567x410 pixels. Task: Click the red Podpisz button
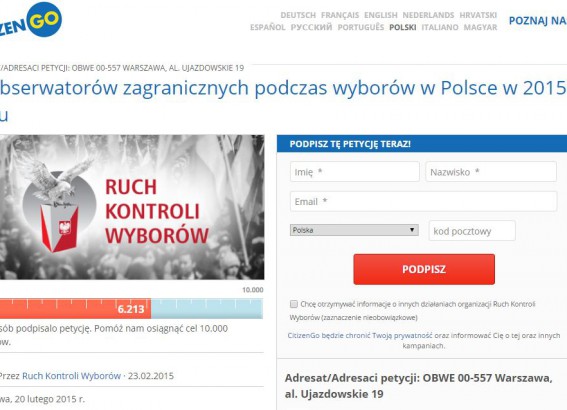point(424,269)
